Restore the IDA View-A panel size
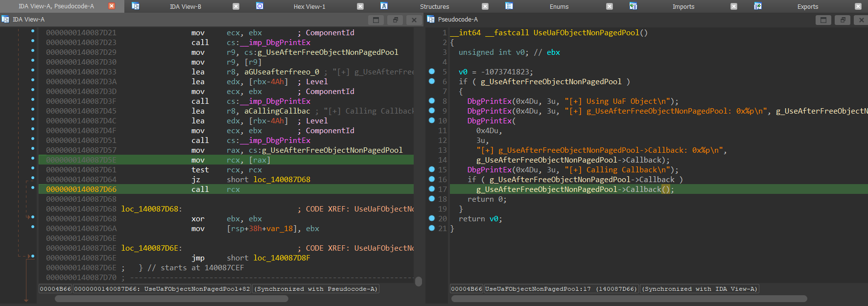 tap(395, 20)
